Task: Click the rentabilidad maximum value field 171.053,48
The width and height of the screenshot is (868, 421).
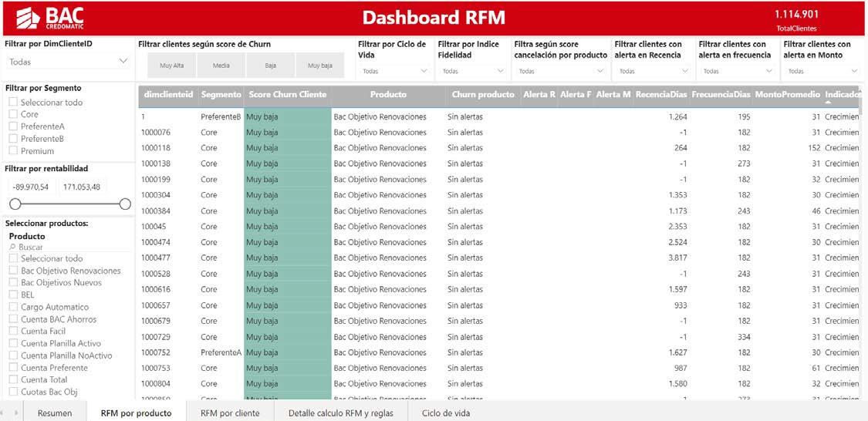Action: 82,187
